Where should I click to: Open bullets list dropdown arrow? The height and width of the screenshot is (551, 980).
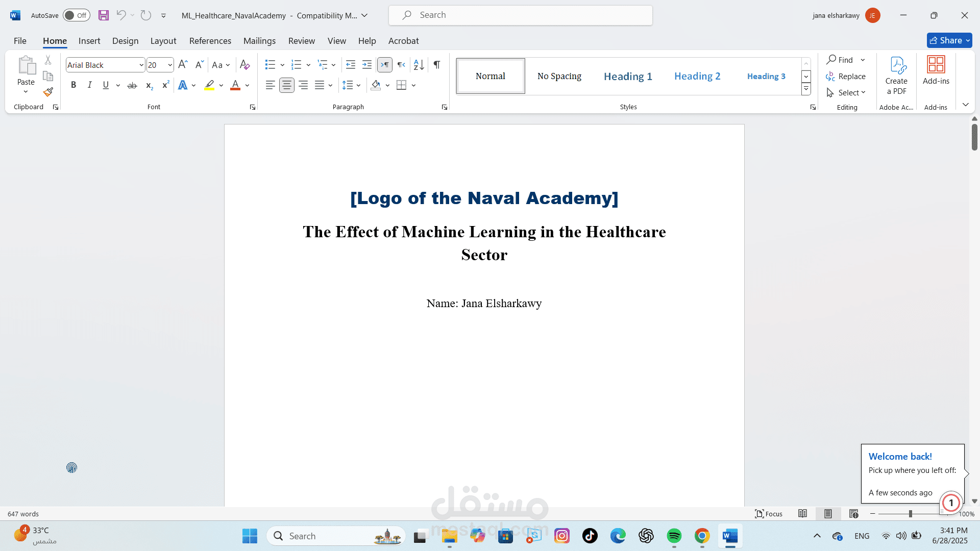282,65
